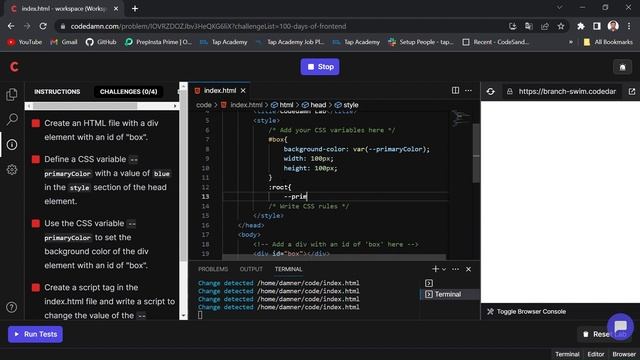Click Toggle Browser Console
The image size is (640, 360).
[x=527, y=311]
